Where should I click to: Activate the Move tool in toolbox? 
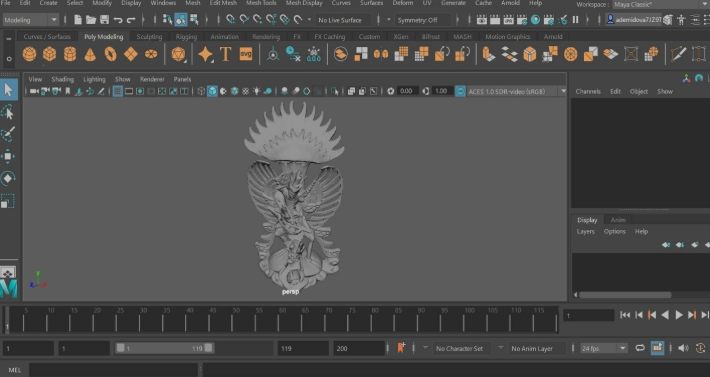tap(8, 156)
